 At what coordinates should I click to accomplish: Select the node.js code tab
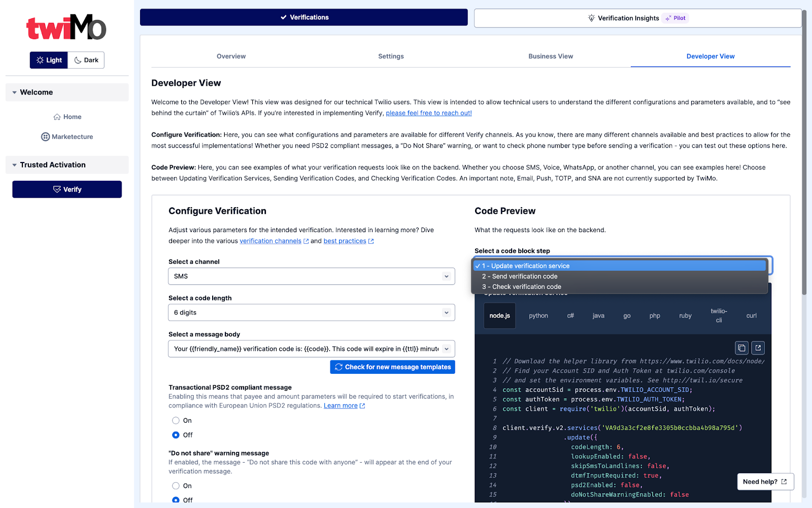tap(500, 316)
